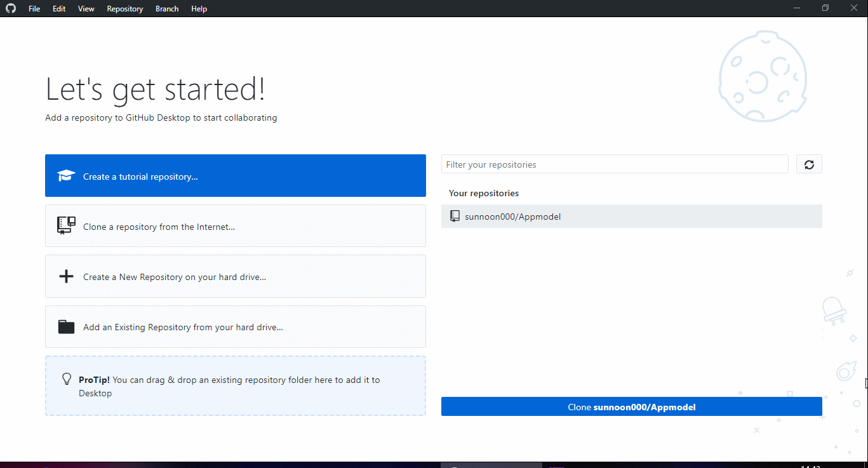Focus the Filter your repositories field
The image size is (868, 468).
[615, 164]
